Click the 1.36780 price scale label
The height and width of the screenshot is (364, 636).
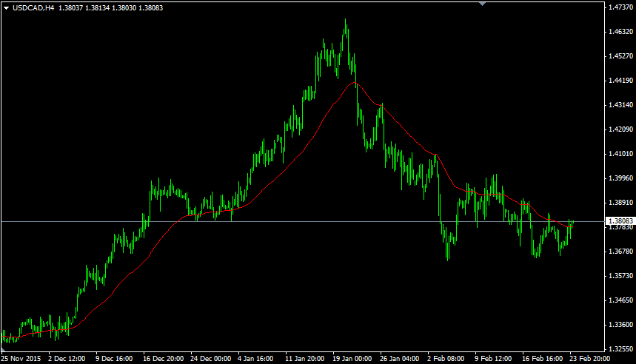(621, 252)
